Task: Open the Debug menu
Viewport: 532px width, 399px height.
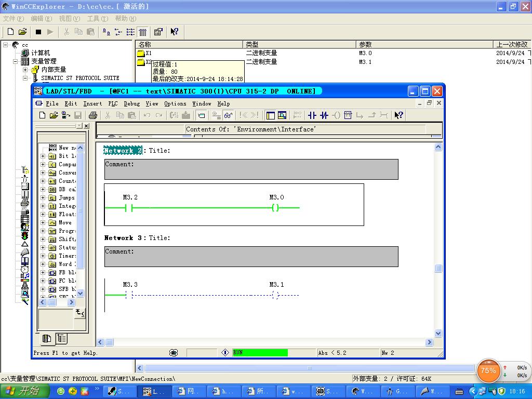Action: 131,103
